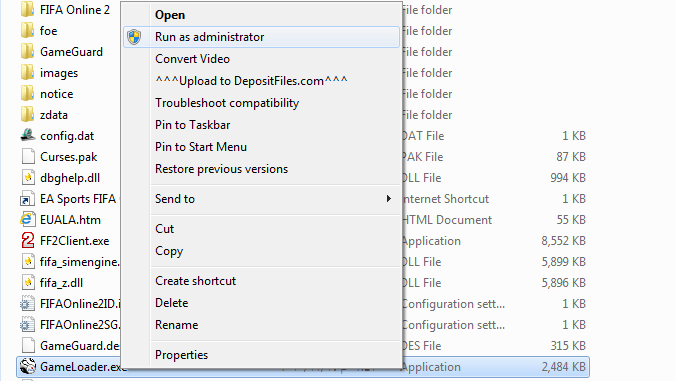
Task: Select Convert Video menu option
Action: (192, 59)
